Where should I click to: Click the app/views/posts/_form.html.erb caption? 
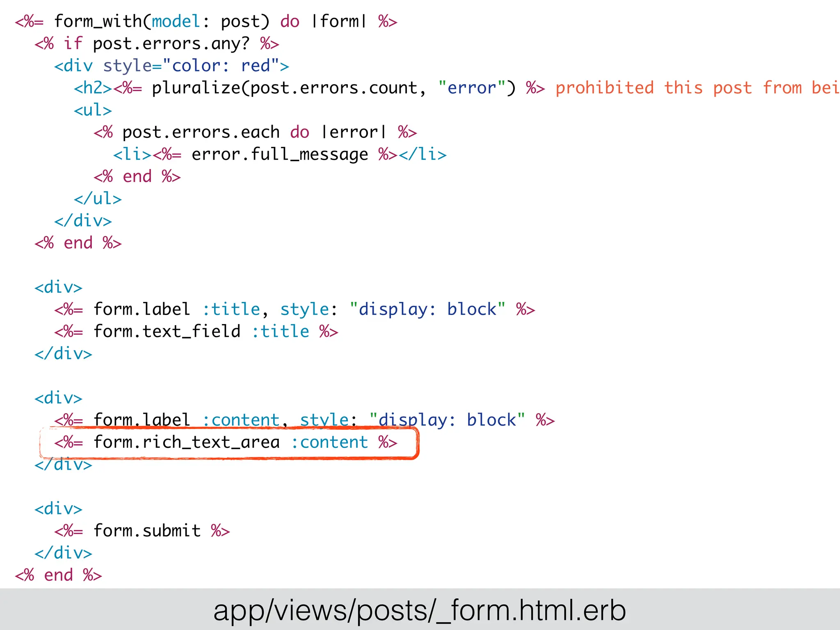[x=420, y=611]
